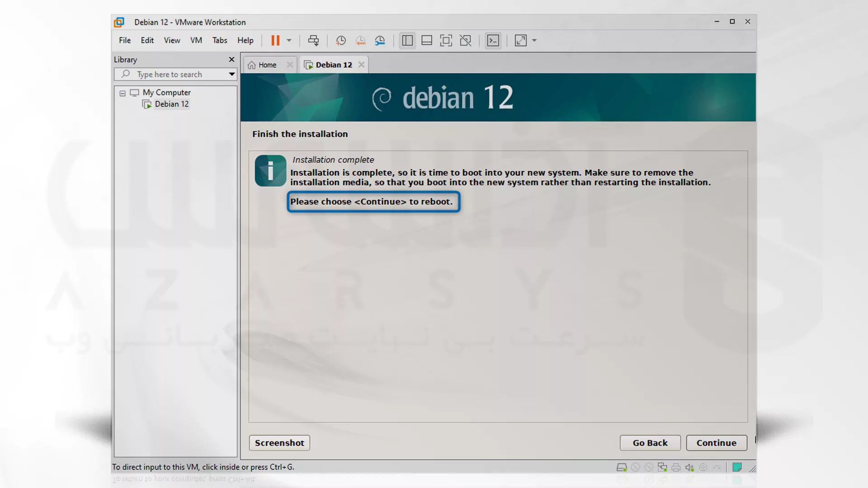The width and height of the screenshot is (868, 488).
Task: Select the Debian 12 tab
Action: pos(334,64)
